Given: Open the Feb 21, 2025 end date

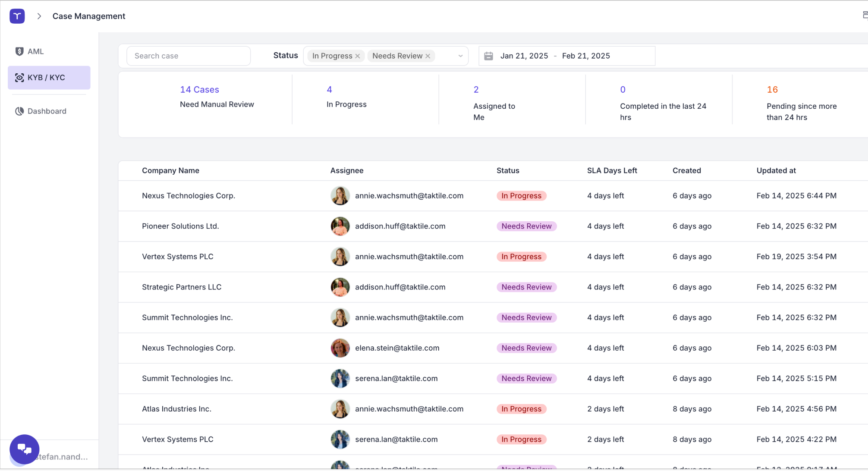Looking at the screenshot, I should (586, 56).
